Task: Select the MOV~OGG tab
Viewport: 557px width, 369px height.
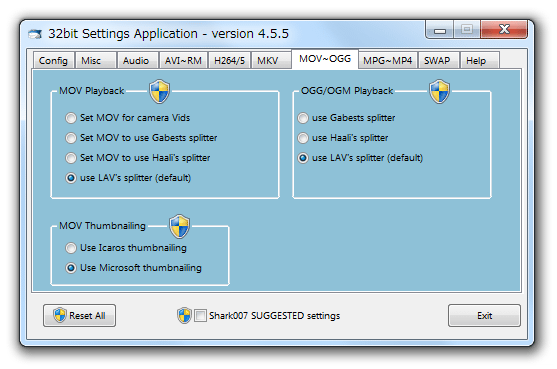Action: pyautogui.click(x=325, y=59)
